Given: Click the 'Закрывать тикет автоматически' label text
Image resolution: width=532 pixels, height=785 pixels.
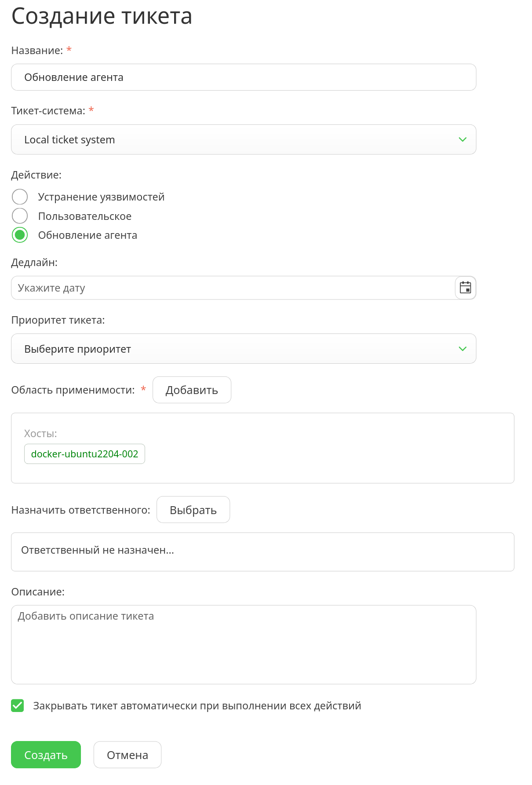Looking at the screenshot, I should tap(197, 706).
